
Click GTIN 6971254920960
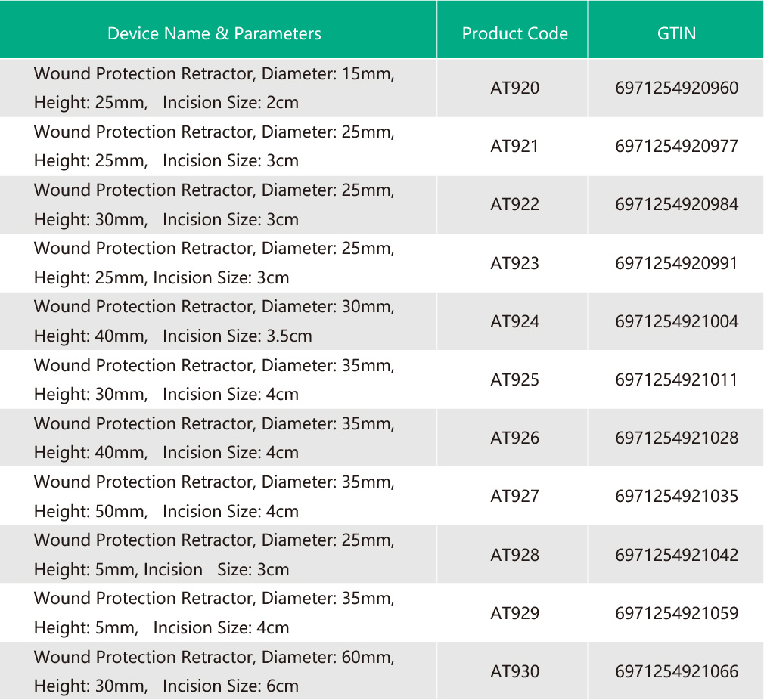677,88
